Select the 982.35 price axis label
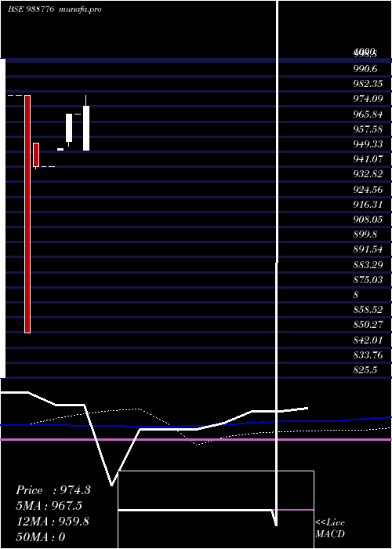Screen dimensions: 392x549 (x=368, y=84)
